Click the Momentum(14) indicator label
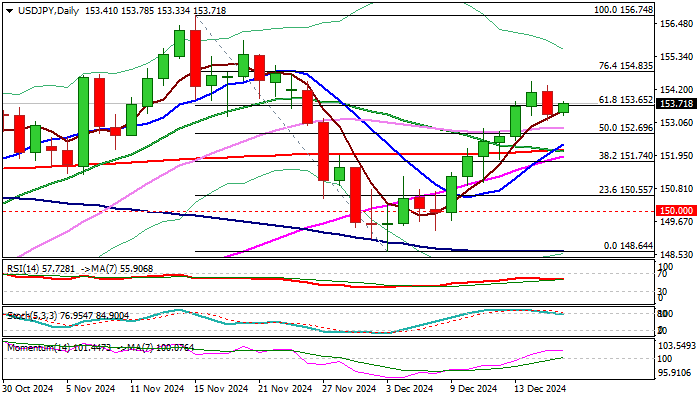The image size is (700, 400). pyautogui.click(x=34, y=346)
